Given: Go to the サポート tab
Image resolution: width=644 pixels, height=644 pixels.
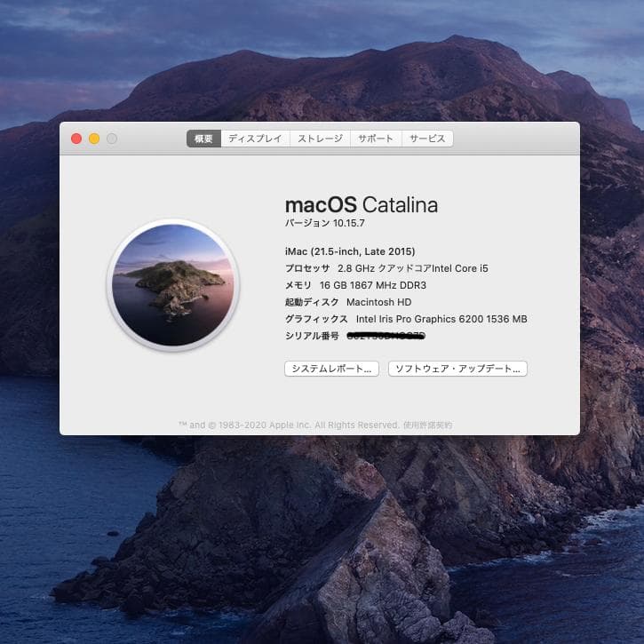Looking at the screenshot, I should (x=376, y=139).
